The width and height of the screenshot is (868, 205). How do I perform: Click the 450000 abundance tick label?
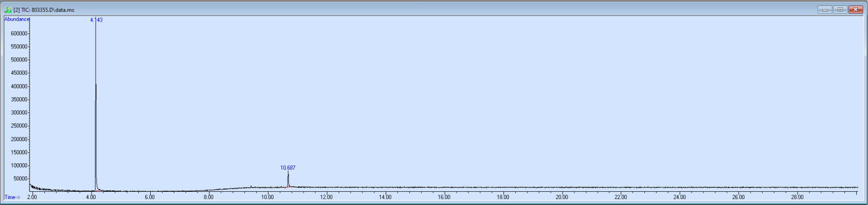tap(19, 73)
